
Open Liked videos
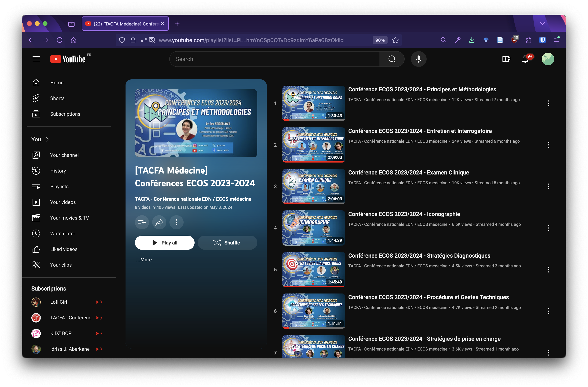click(69, 249)
